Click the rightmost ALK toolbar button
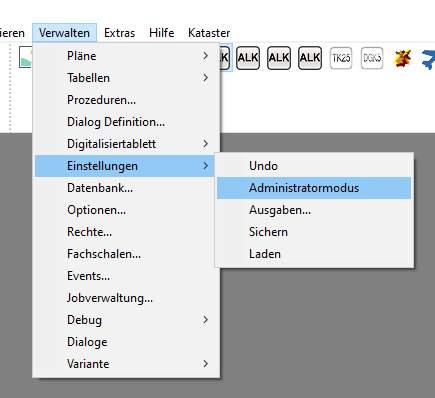Image resolution: width=435 pixels, height=398 pixels. (x=310, y=58)
